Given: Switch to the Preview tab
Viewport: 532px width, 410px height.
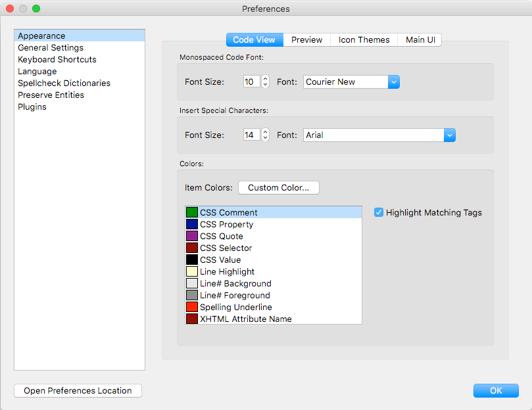Looking at the screenshot, I should click(x=306, y=39).
